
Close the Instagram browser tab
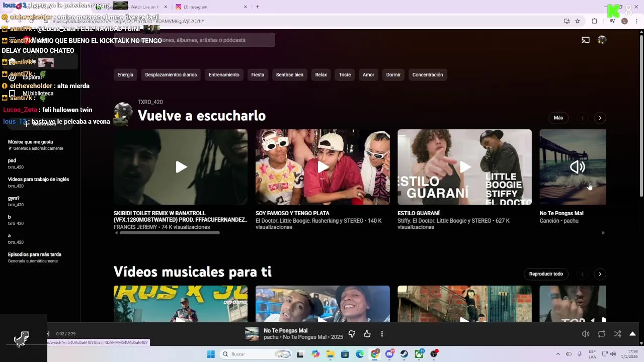pyautogui.click(x=246, y=7)
